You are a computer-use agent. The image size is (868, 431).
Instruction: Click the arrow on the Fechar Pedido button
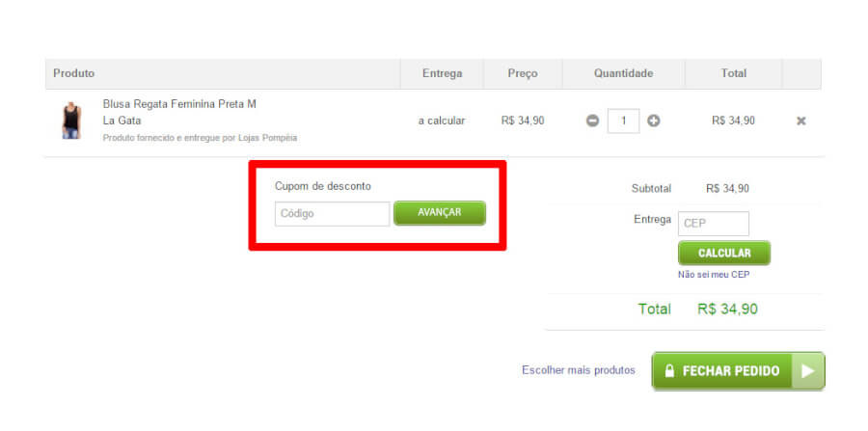point(807,371)
